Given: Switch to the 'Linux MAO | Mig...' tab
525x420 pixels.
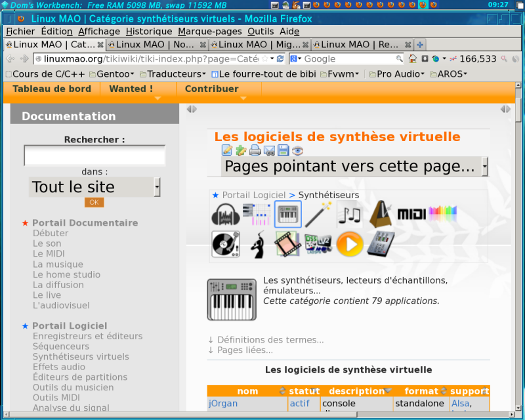Looking at the screenshot, I should (x=260, y=45).
